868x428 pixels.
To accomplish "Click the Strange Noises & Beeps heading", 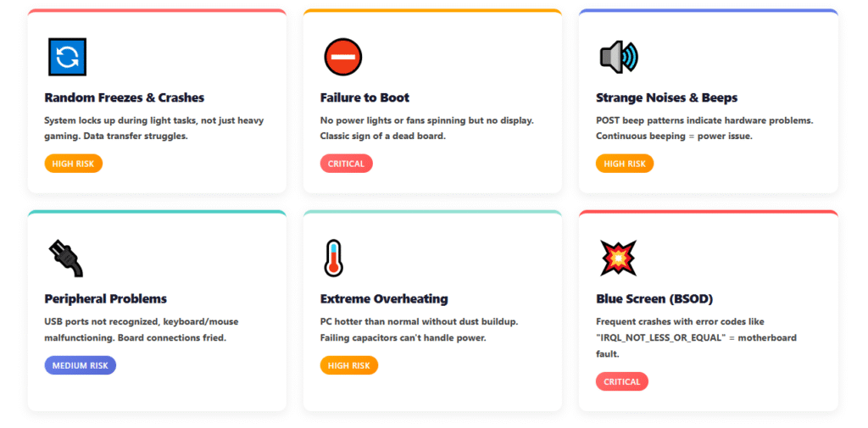I will click(x=666, y=97).
